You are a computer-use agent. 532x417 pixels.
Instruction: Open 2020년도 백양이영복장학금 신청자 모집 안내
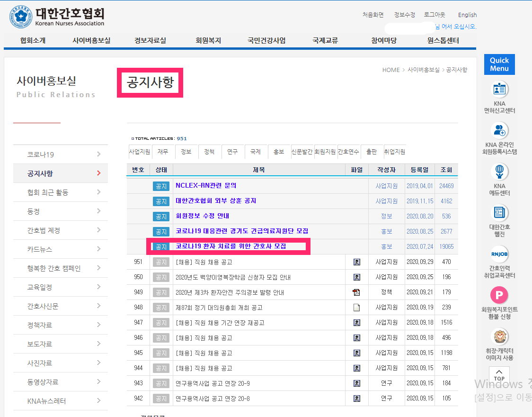(x=233, y=277)
